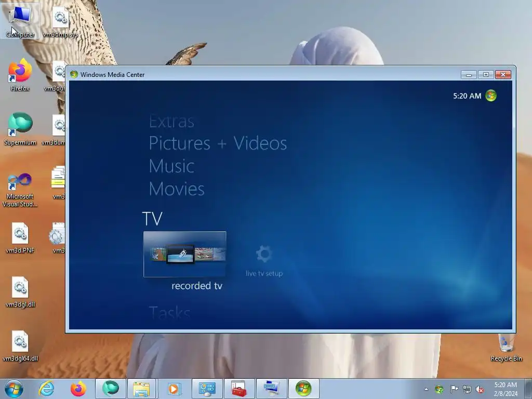Screen dimensions: 532x399
Task: Open the Action Center flag icon
Action: point(454,389)
